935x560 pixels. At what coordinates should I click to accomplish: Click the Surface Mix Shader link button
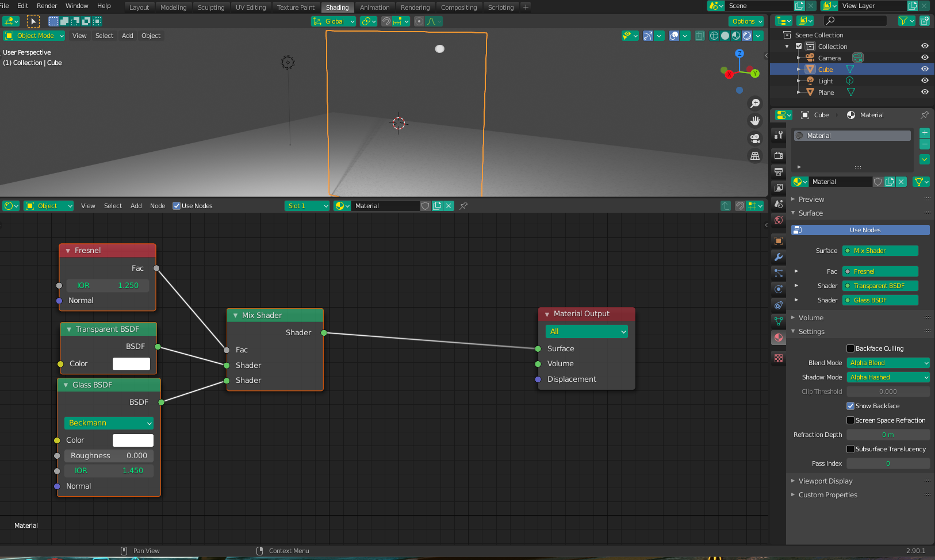pyautogui.click(x=880, y=251)
